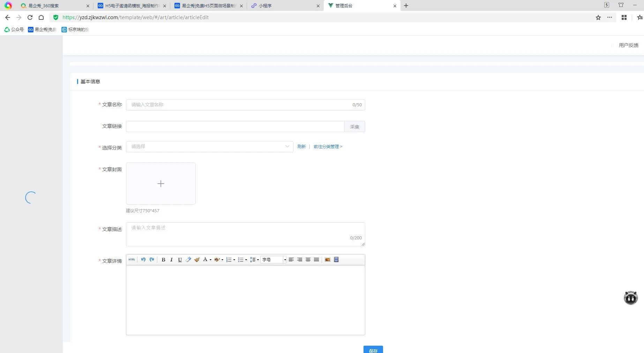The width and height of the screenshot is (644, 353).
Task: Open the 易企秀 bookmark in bookmarks bar
Action: pyautogui.click(x=42, y=30)
